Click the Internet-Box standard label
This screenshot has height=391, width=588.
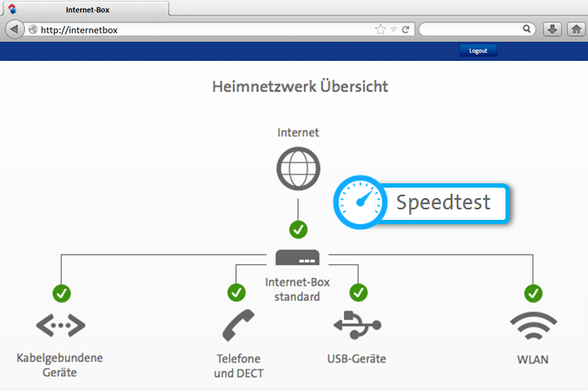[x=297, y=289]
